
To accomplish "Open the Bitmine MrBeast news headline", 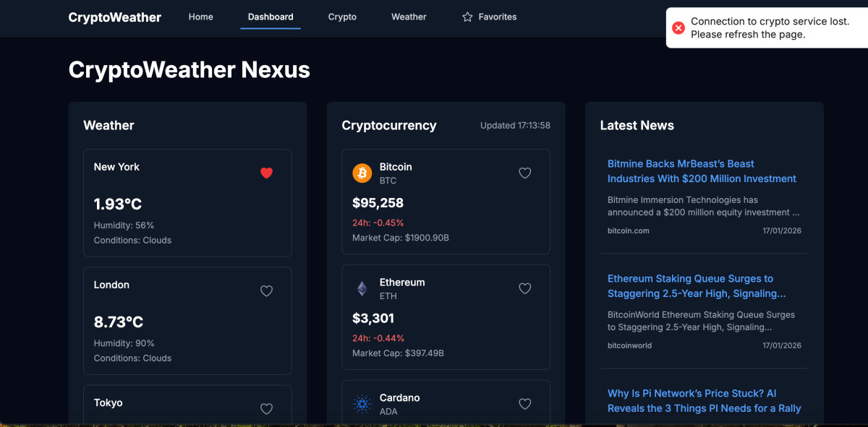I will coord(702,171).
